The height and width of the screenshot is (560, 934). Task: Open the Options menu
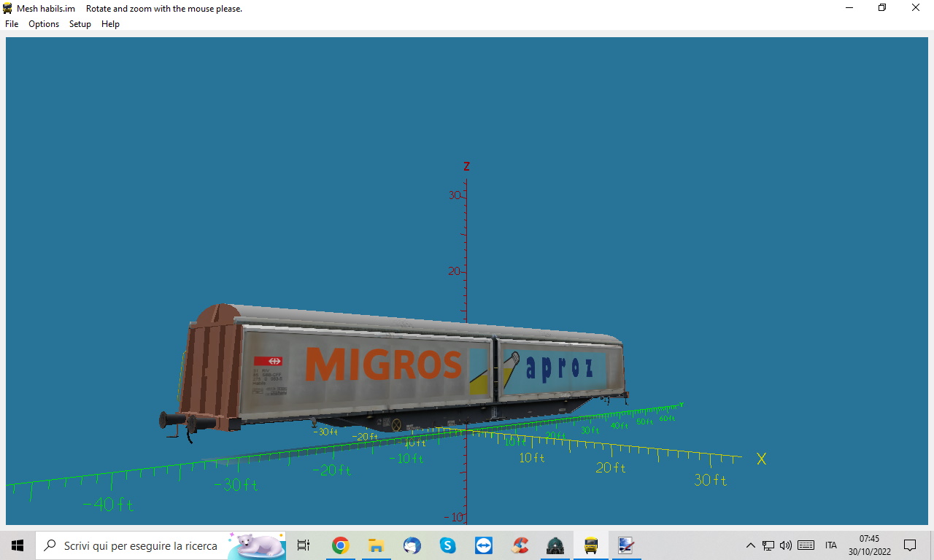pyautogui.click(x=44, y=24)
